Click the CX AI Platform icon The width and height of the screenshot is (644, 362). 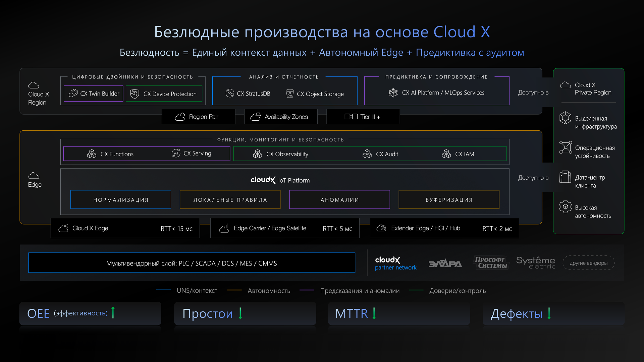pos(393,93)
